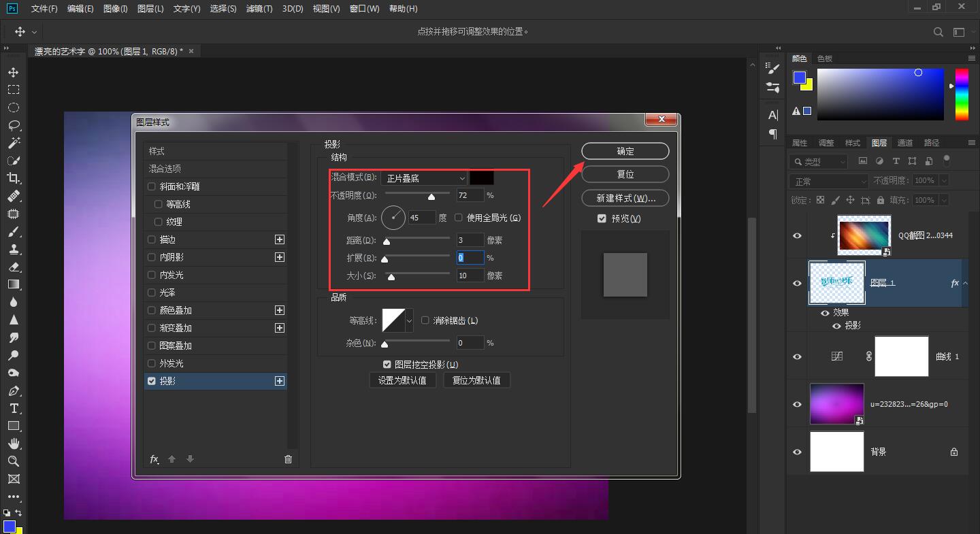980x534 pixels.
Task: Open the 混合模式 dropdown showing 正片叠底
Action: (x=423, y=178)
